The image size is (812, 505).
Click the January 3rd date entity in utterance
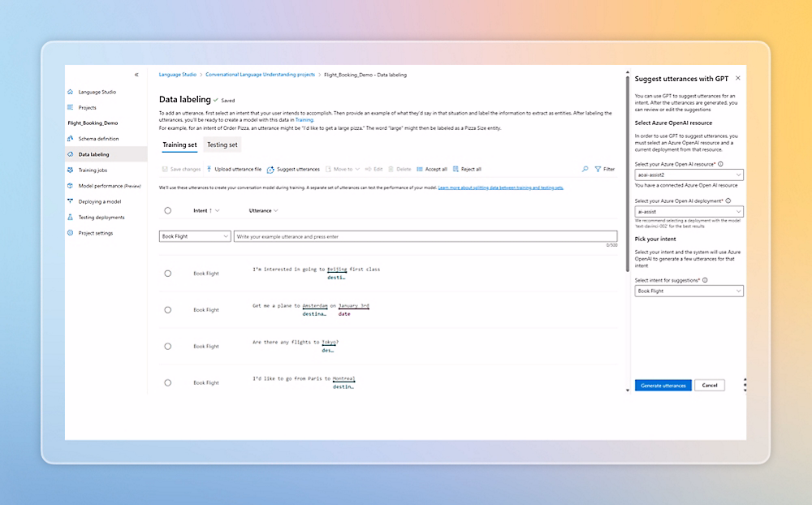pos(354,305)
